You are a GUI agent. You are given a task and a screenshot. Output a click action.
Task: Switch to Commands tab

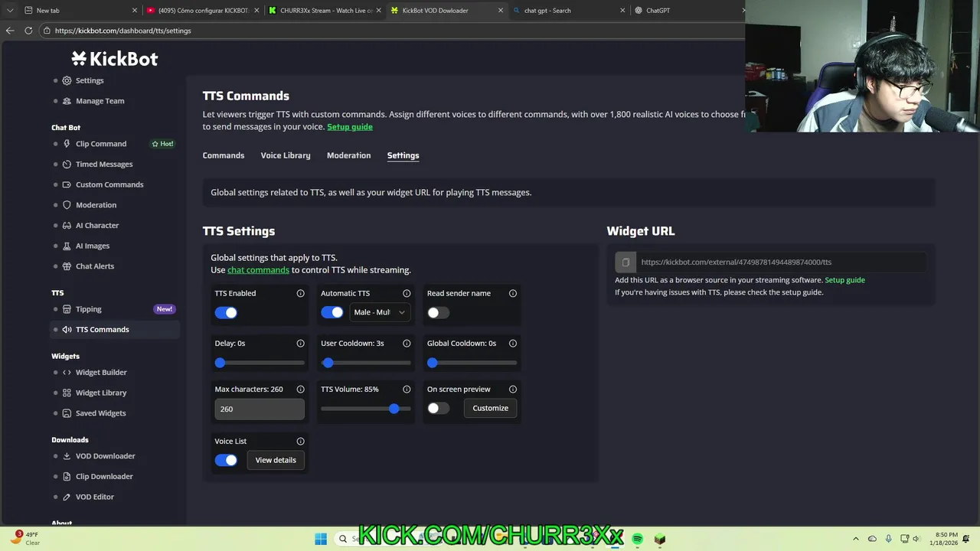pyautogui.click(x=224, y=155)
